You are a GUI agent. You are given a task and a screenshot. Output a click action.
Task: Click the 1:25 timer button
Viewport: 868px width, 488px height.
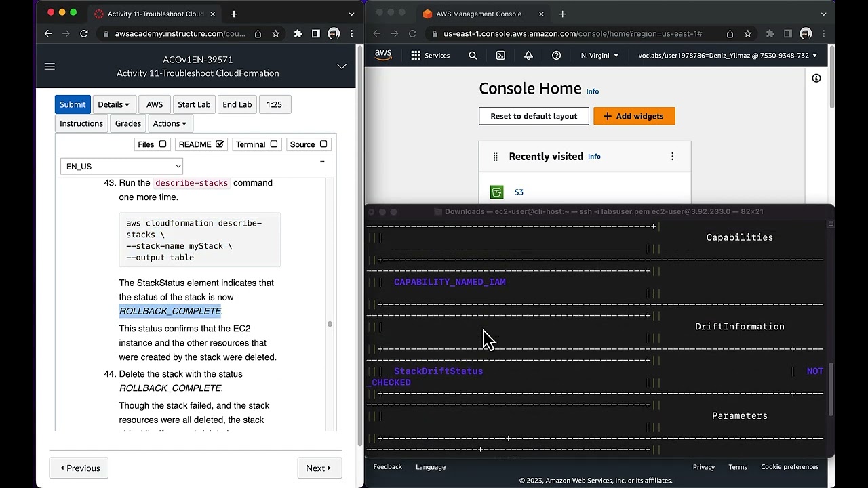(x=274, y=104)
